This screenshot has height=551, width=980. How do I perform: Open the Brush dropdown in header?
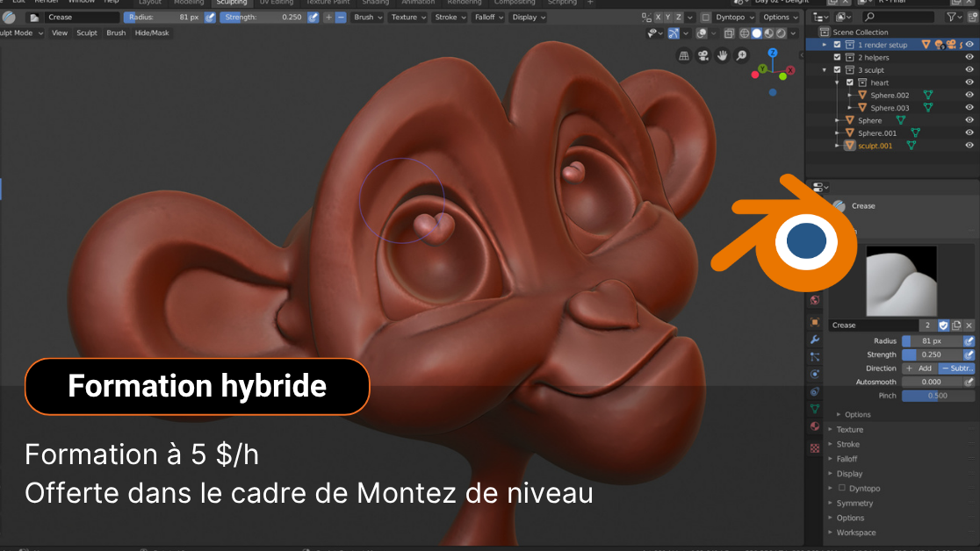click(x=367, y=18)
